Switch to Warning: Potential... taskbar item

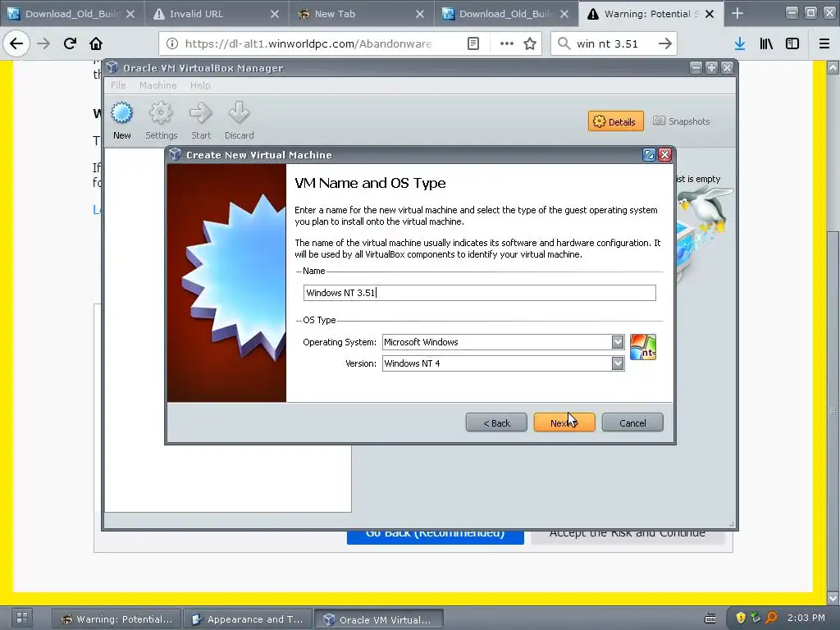(x=117, y=619)
